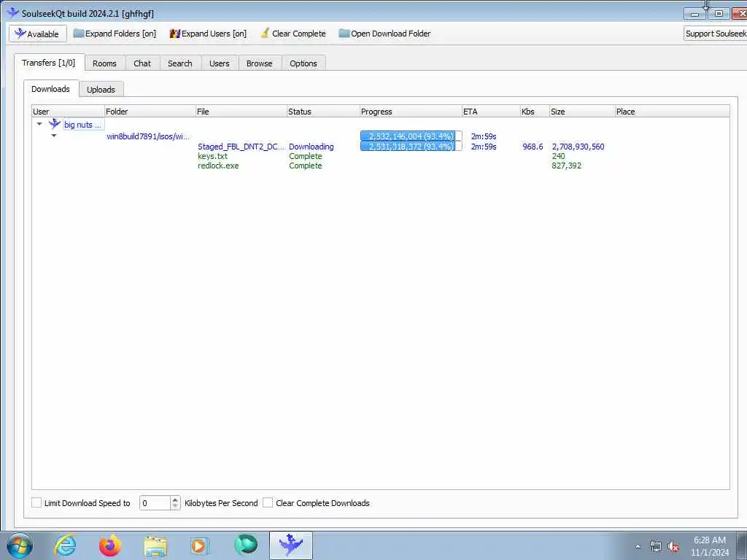Open the Windows Start menu
747x560 pixels.
point(20,545)
